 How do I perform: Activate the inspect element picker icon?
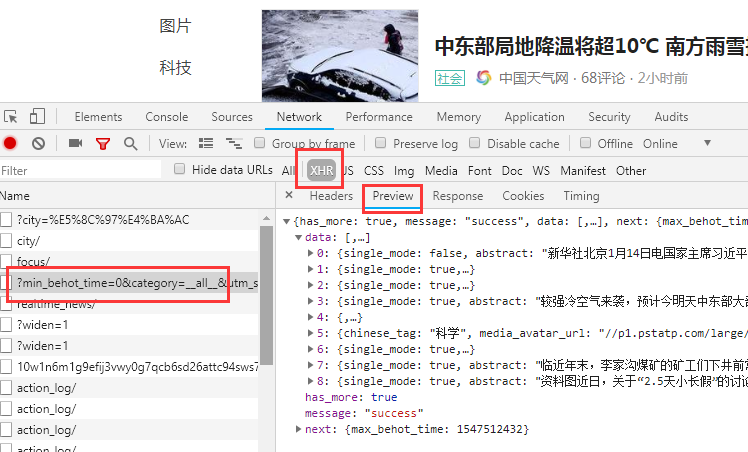click(10, 117)
